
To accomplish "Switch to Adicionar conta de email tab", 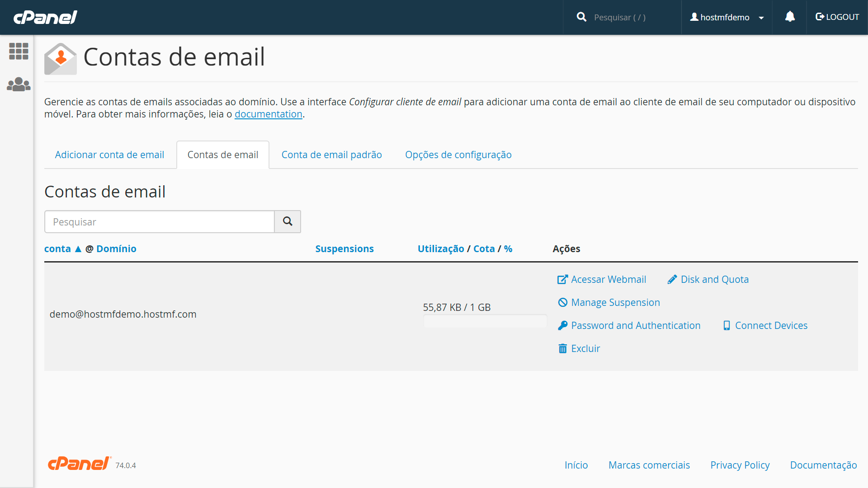I will coord(109,155).
